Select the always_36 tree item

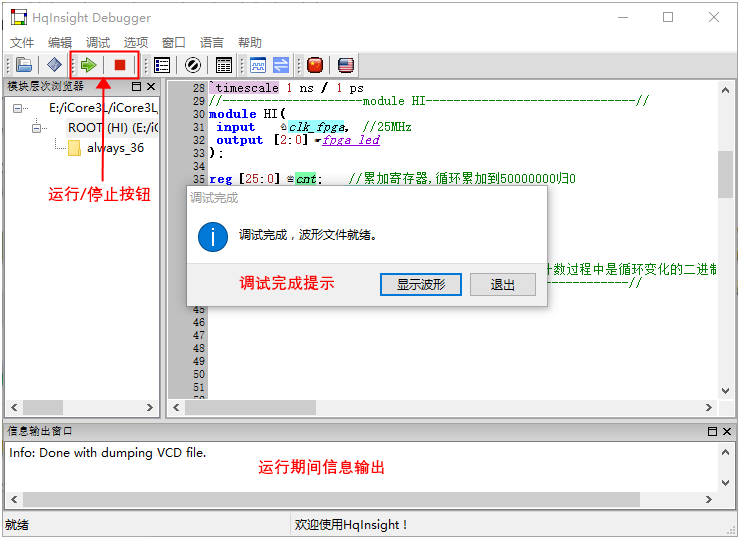pyautogui.click(x=114, y=148)
